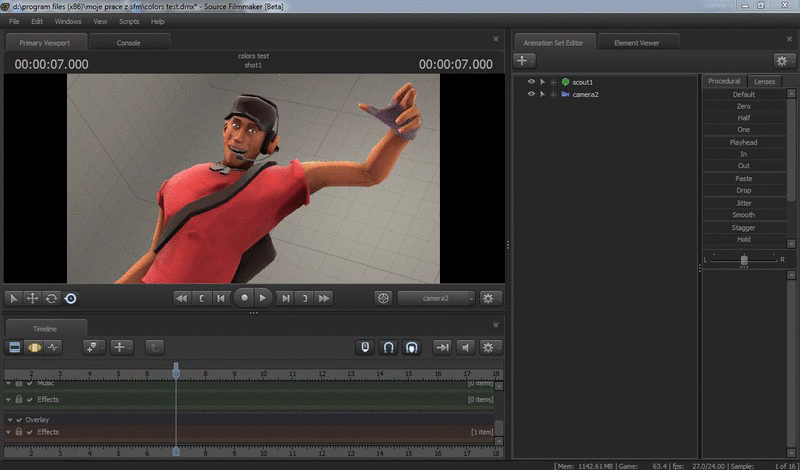Switch to the Motion Editor mode

[x=34, y=347]
